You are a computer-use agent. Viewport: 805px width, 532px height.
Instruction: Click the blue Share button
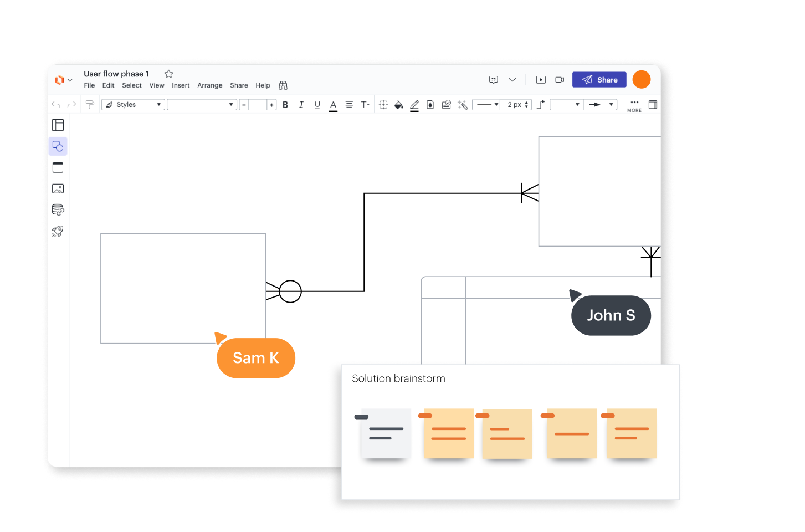tap(599, 80)
